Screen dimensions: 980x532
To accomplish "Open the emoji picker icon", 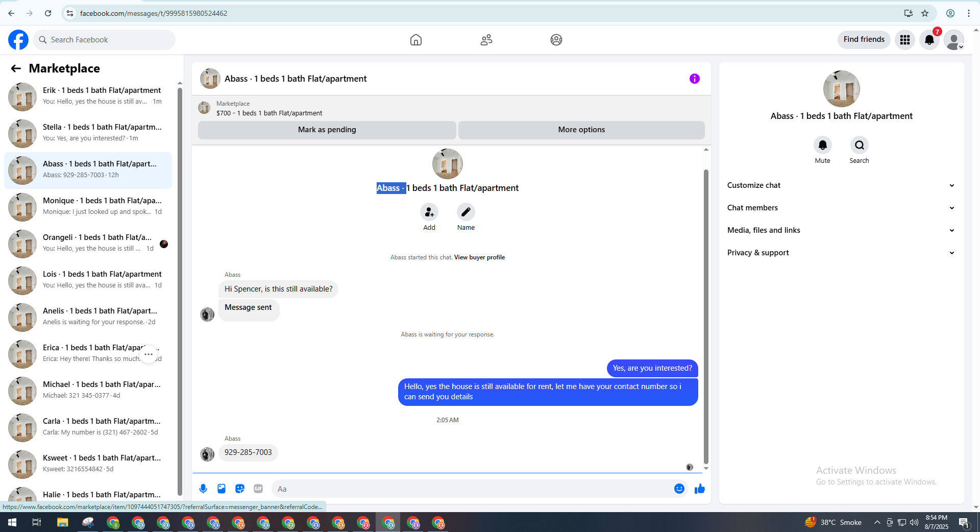I will pos(679,489).
